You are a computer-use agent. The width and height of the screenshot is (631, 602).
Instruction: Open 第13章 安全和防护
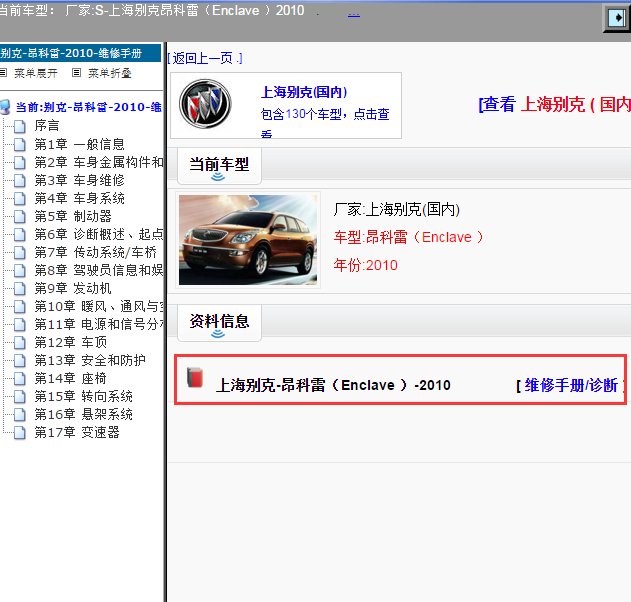coord(90,361)
